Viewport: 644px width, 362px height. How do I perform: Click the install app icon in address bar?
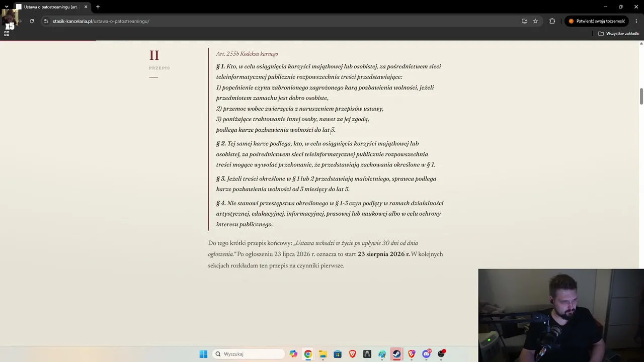point(524,21)
